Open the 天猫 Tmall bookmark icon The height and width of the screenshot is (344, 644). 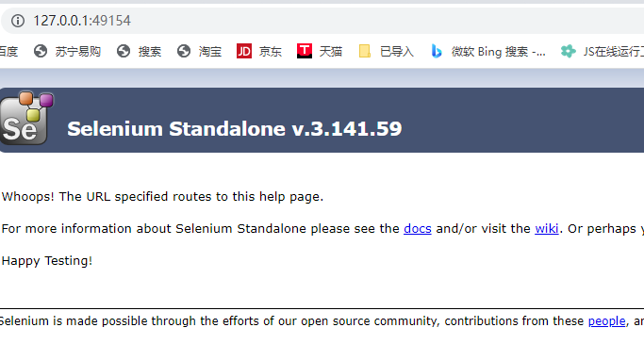click(305, 51)
